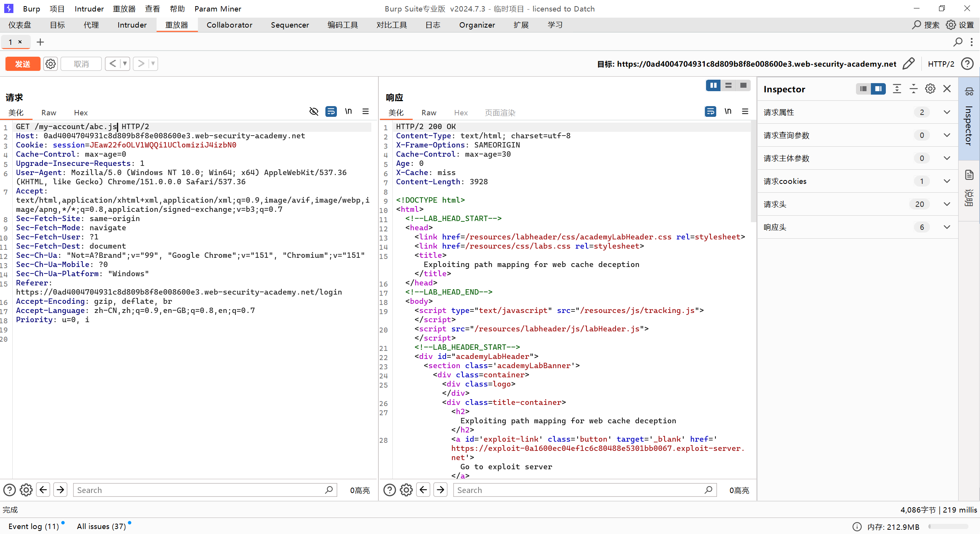Go to next request in history
The image size is (980, 534).
click(x=141, y=64)
